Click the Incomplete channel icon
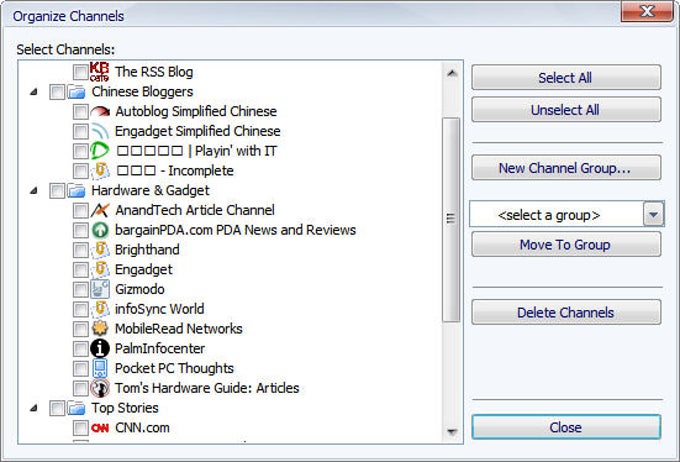This screenshot has width=680, height=462. (x=100, y=170)
